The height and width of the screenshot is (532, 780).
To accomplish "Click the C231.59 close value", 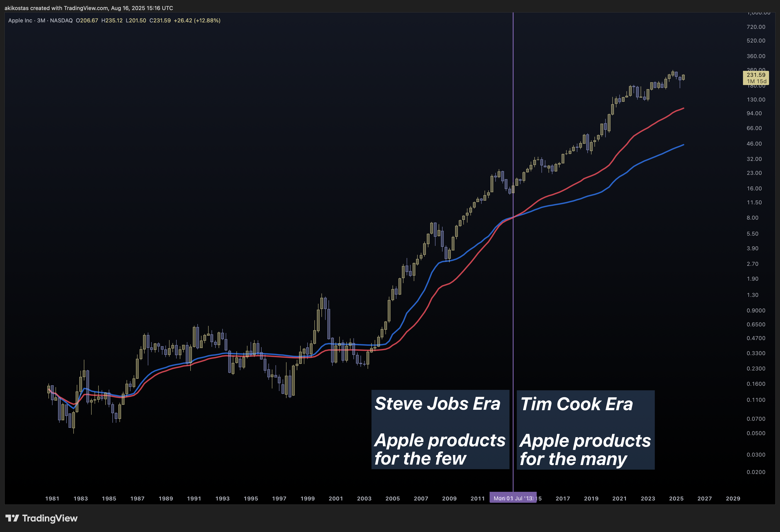I will [x=160, y=21].
